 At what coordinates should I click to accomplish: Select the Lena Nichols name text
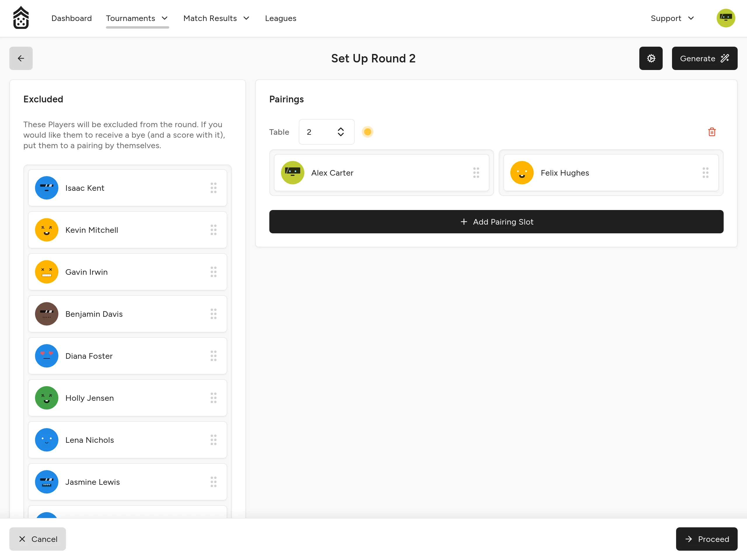pyautogui.click(x=90, y=440)
